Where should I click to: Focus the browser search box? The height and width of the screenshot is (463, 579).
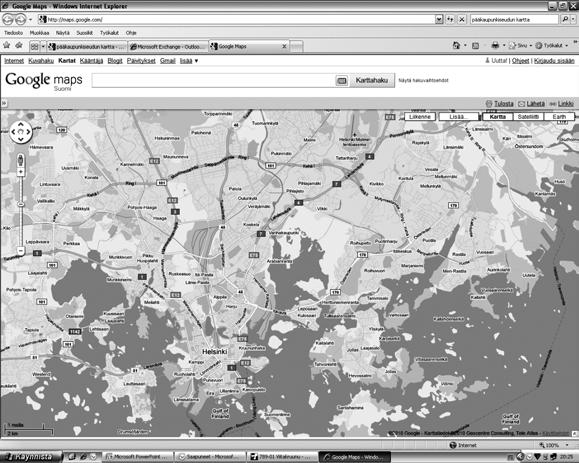click(x=514, y=19)
